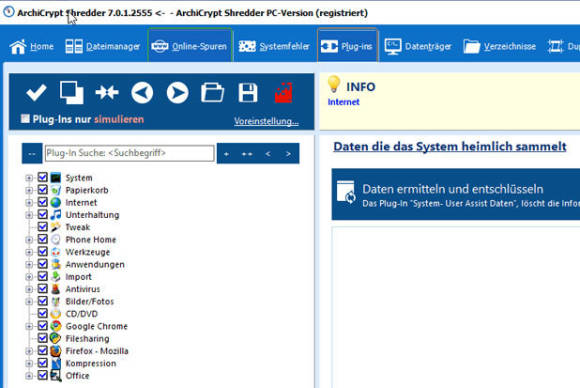Click the round back arrow icon
This screenshot has height=388, width=580.
click(x=142, y=92)
